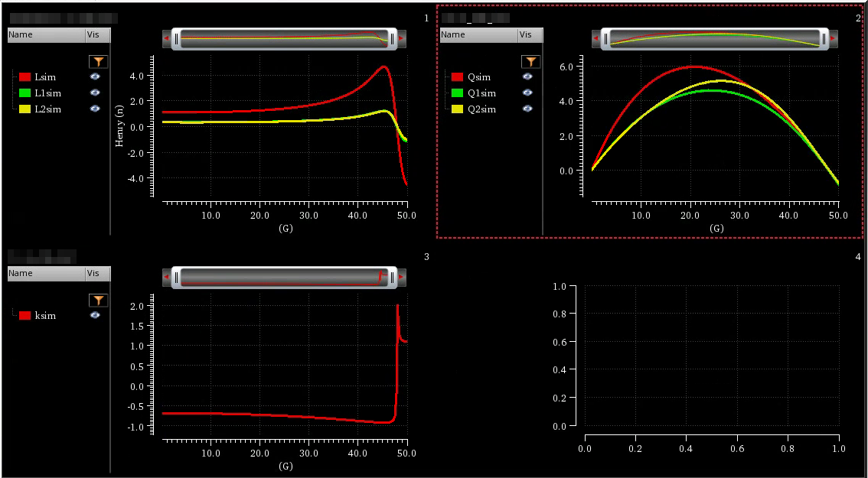The width and height of the screenshot is (868, 478).
Task: Click the filter funnel icon in panel 1
Action: (x=98, y=62)
